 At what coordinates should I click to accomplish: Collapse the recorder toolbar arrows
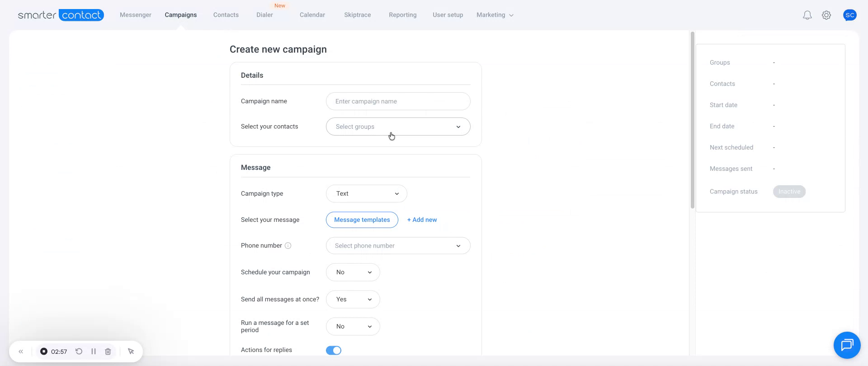(21, 352)
